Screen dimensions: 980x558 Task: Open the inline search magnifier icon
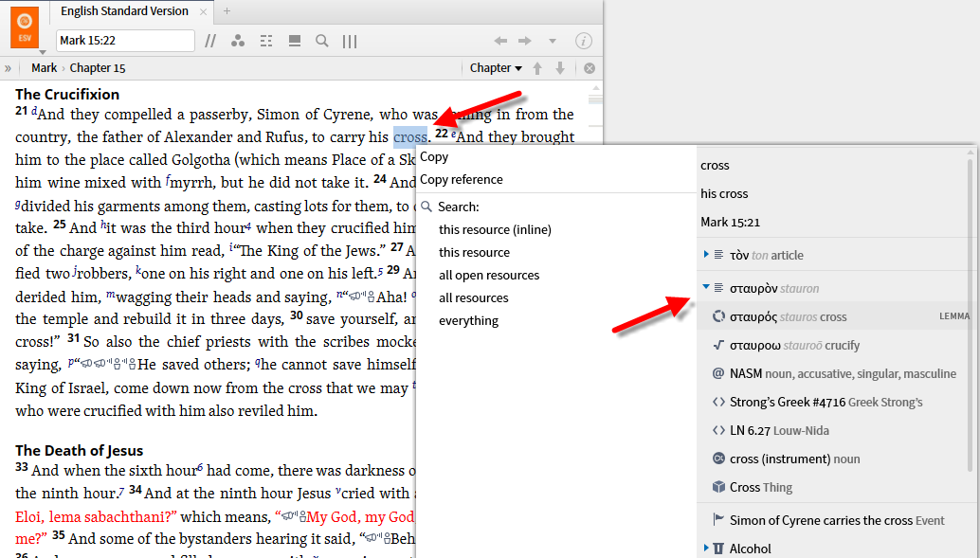tap(322, 42)
